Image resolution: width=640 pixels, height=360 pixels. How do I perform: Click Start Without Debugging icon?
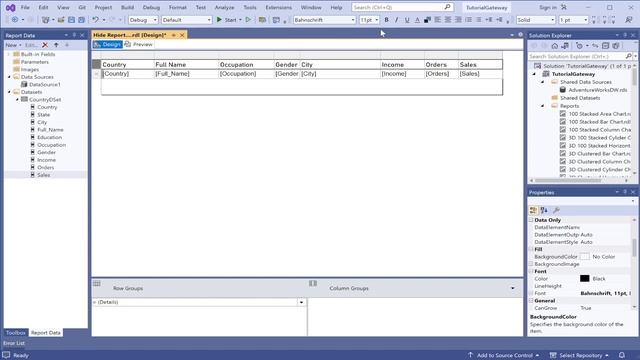point(248,20)
